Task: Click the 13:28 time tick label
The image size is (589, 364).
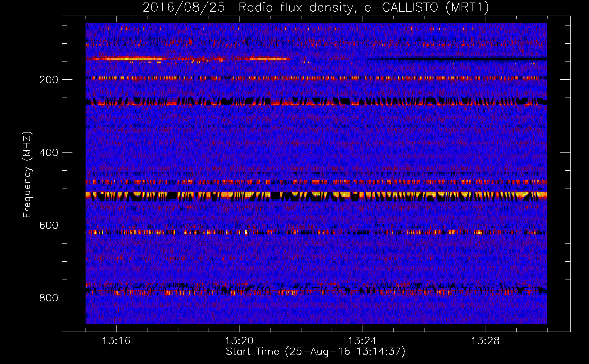Action: [485, 341]
